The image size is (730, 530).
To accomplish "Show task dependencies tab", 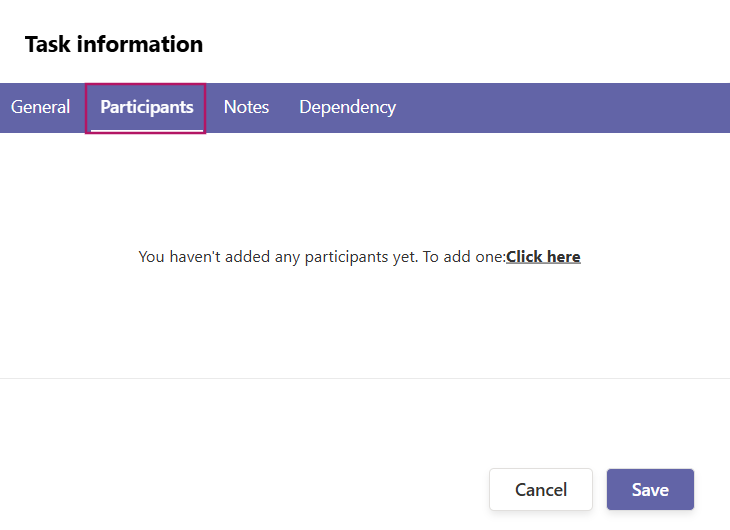I will point(347,107).
